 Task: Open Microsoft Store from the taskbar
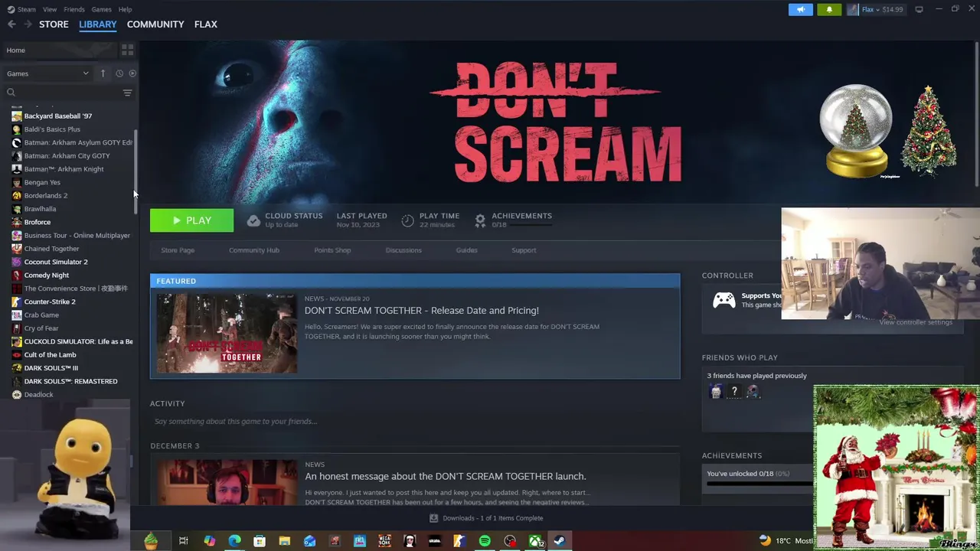click(x=260, y=541)
